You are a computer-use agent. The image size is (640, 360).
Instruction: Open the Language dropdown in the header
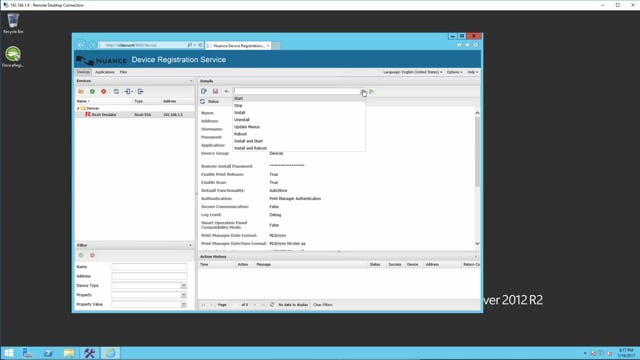(x=413, y=72)
